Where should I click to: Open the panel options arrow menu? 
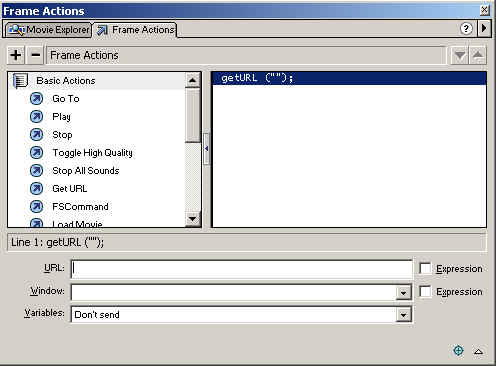pos(484,28)
